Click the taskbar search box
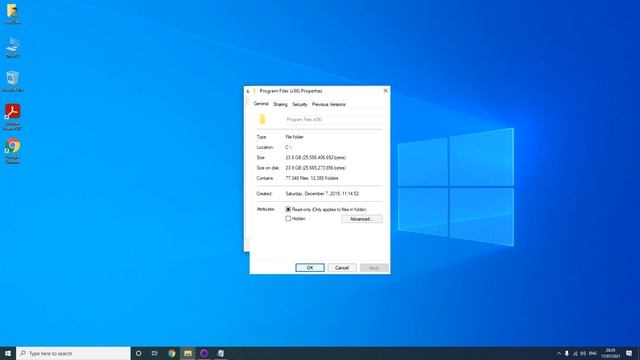The image size is (640, 360). coord(73,353)
